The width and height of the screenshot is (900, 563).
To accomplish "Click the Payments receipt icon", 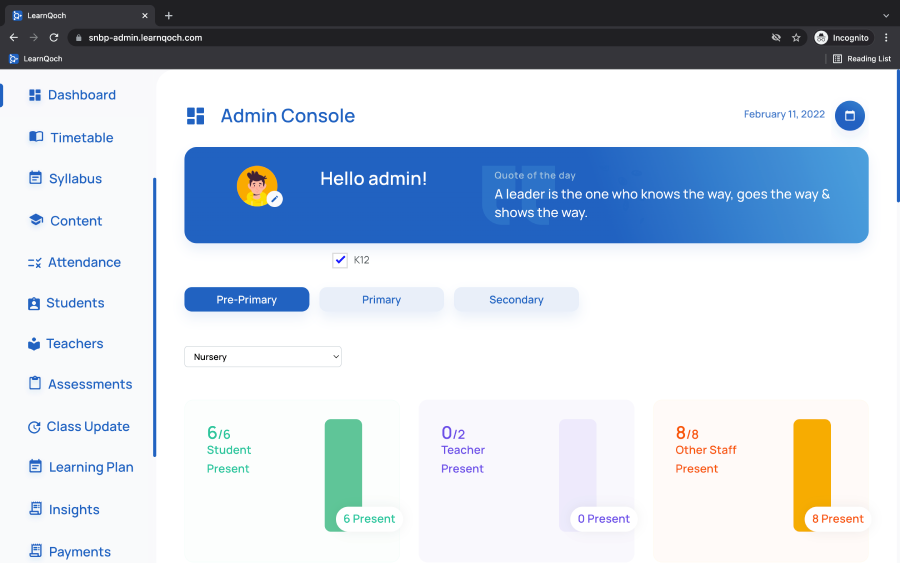I will [x=35, y=551].
